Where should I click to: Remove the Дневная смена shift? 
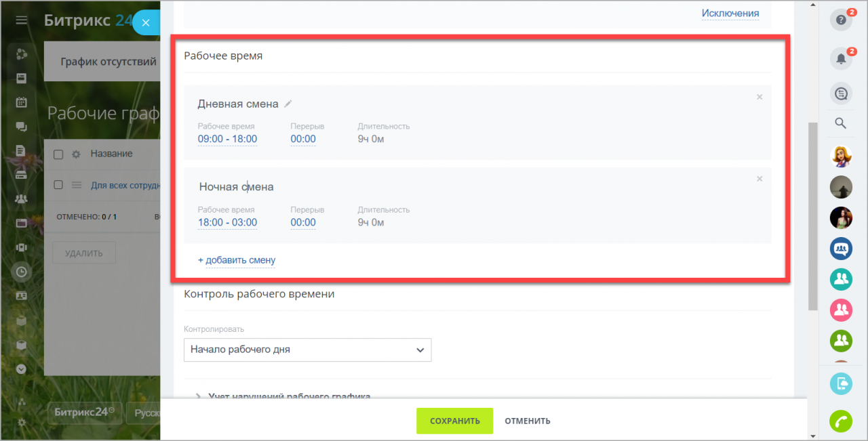point(759,97)
